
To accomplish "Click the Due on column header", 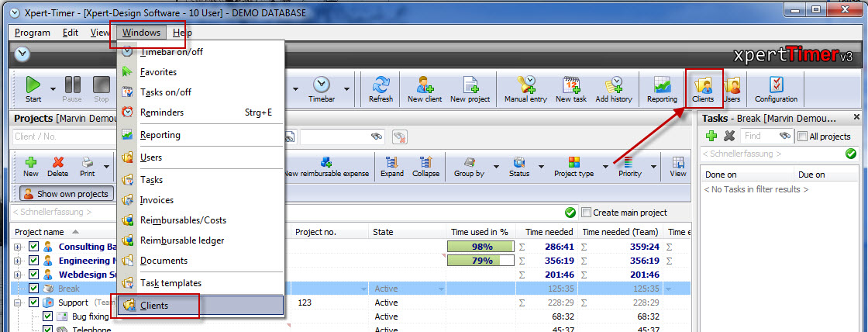I will tap(811, 175).
